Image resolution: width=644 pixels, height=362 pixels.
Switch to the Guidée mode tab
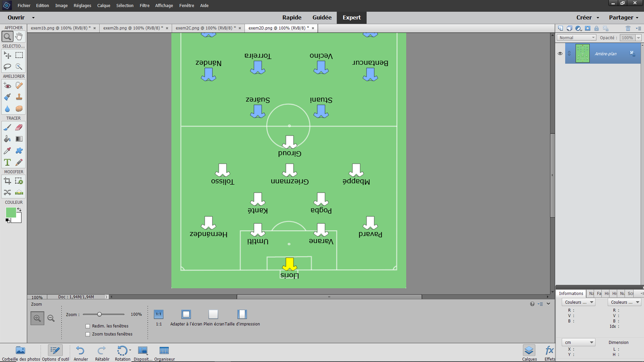pyautogui.click(x=322, y=17)
